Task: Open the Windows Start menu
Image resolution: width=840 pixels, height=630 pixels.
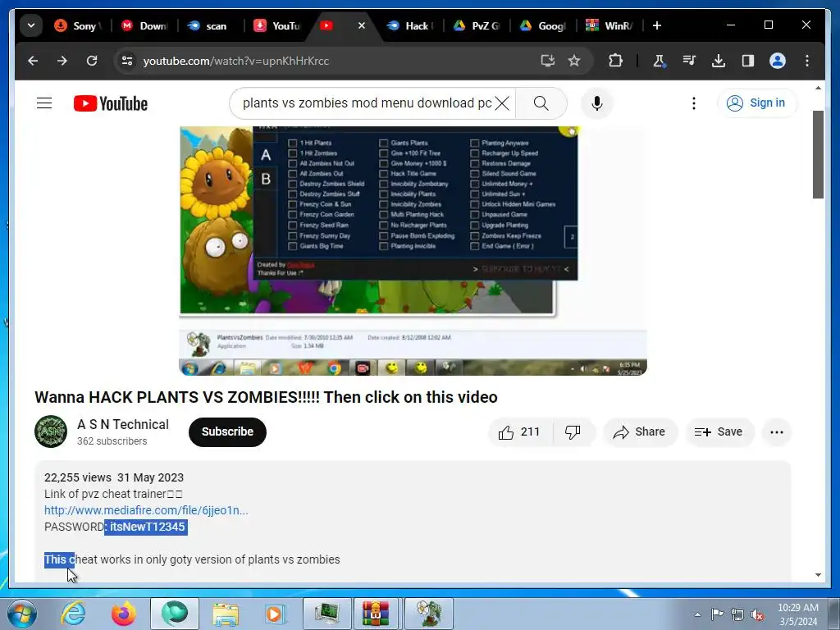Action: click(22, 614)
